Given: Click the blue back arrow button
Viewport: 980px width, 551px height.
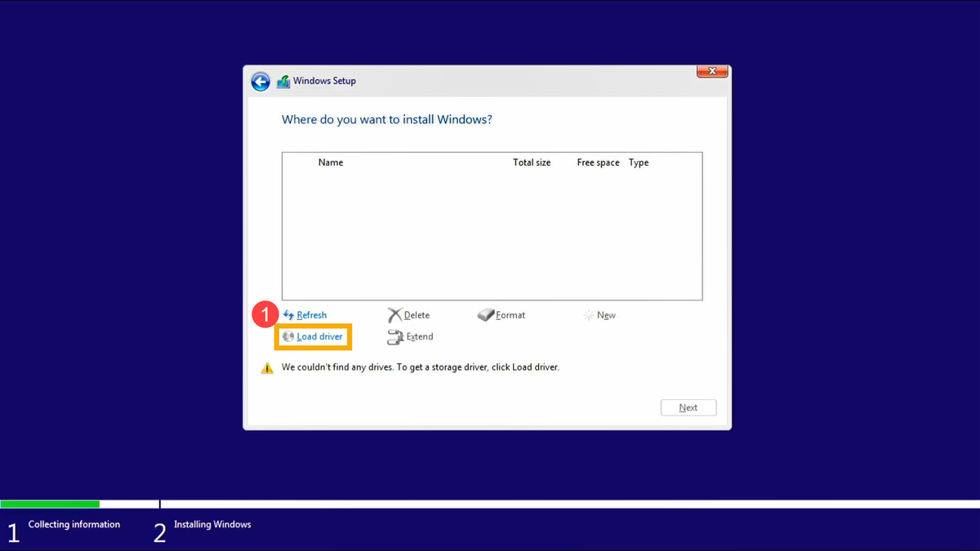Looking at the screenshot, I should click(x=261, y=82).
